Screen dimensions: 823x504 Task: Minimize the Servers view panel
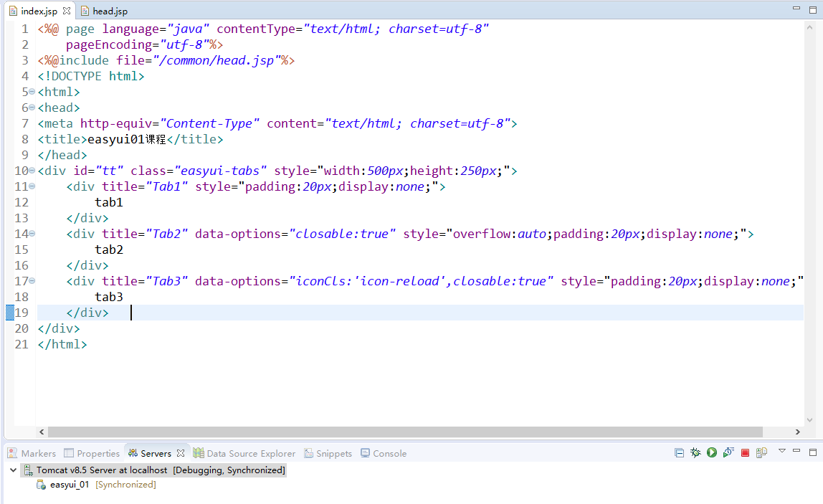[796, 450]
